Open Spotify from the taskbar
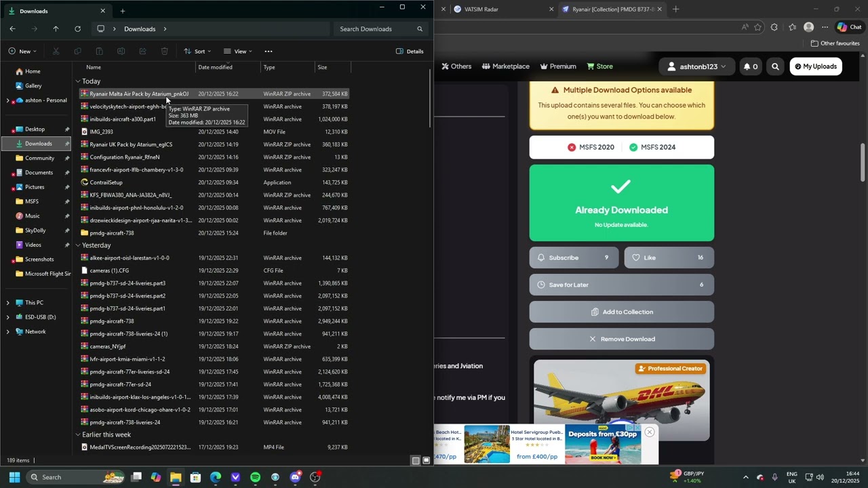This screenshot has width=868, height=488. click(255, 477)
